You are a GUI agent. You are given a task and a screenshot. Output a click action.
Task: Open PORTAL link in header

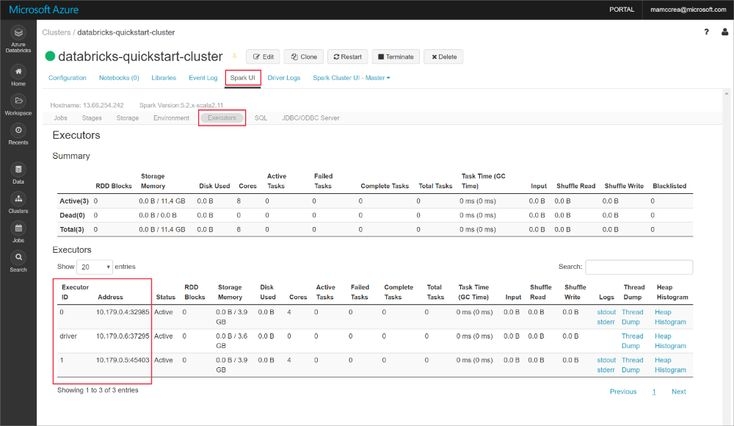[622, 9]
